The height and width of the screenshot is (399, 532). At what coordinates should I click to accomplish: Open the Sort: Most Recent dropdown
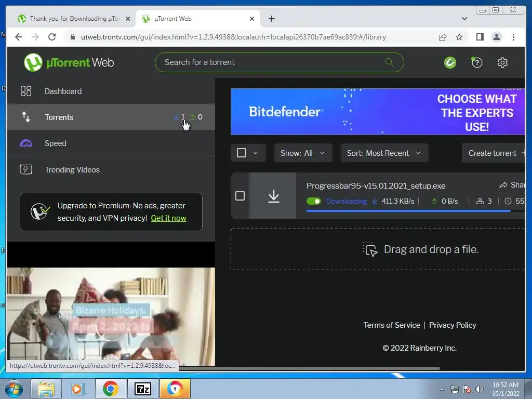pos(384,153)
